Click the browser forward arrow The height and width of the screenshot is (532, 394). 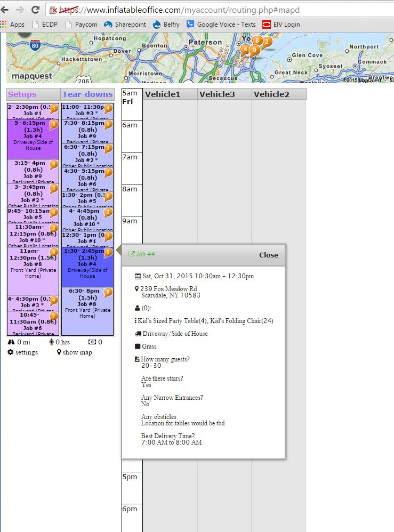(20, 10)
